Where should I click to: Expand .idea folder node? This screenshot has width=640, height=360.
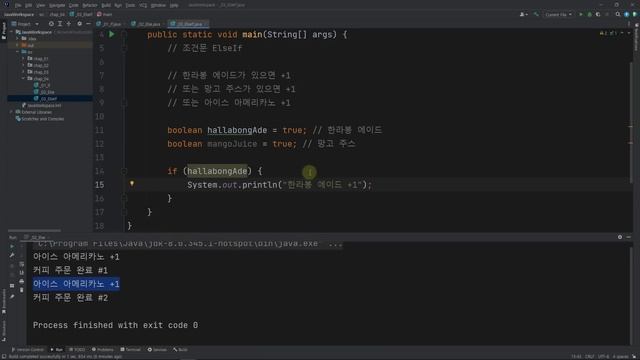(18, 38)
